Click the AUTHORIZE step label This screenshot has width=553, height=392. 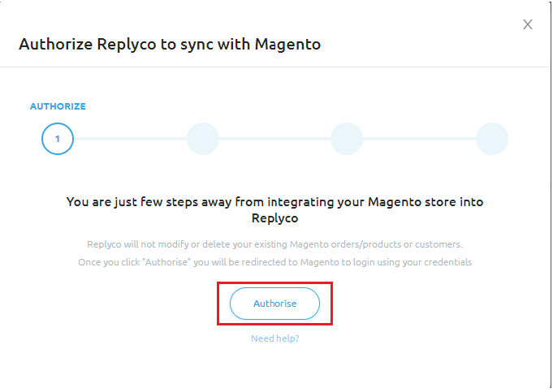coord(58,106)
